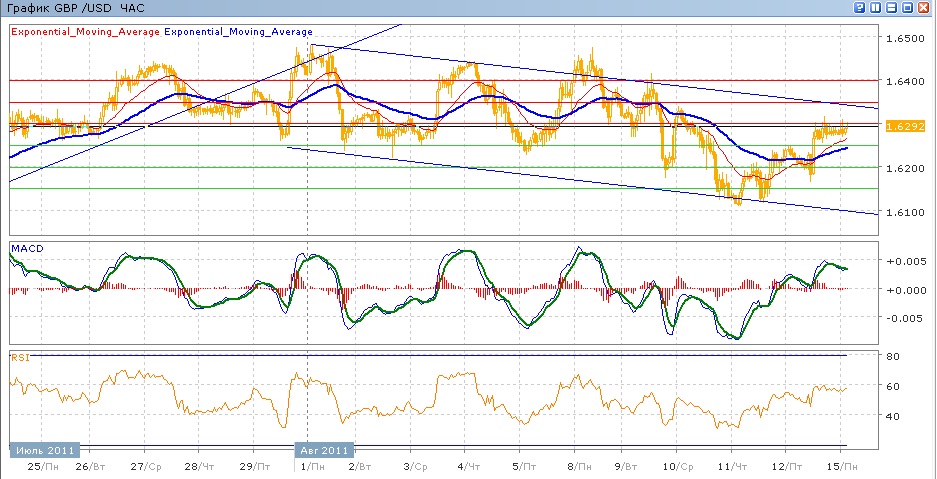Click the horizontal split window icon
Image resolution: width=937 pixels, height=479 pixels.
click(x=891, y=8)
